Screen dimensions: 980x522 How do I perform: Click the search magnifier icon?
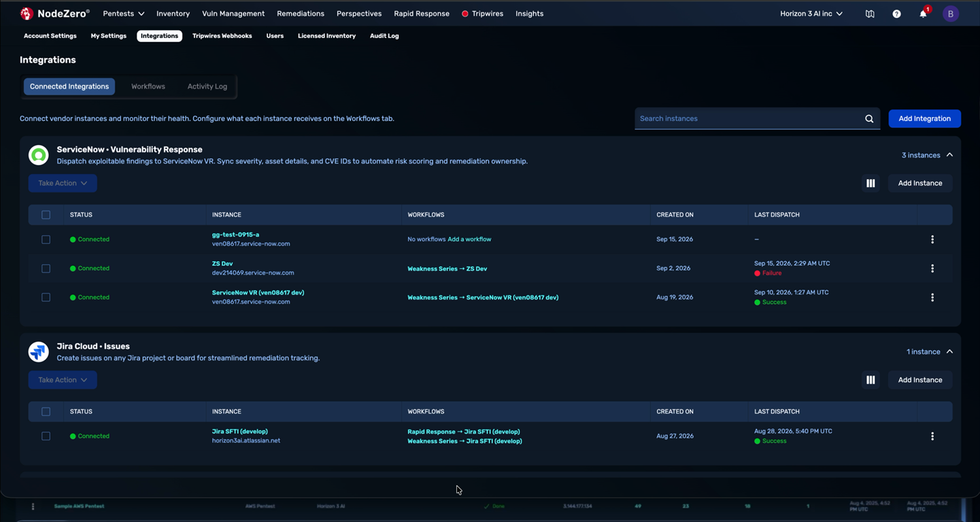click(x=869, y=118)
